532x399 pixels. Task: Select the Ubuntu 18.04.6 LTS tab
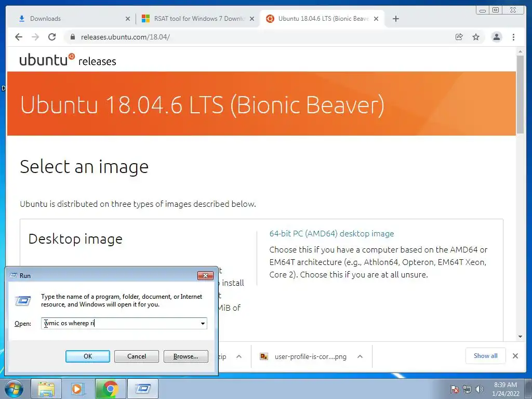[x=322, y=19]
